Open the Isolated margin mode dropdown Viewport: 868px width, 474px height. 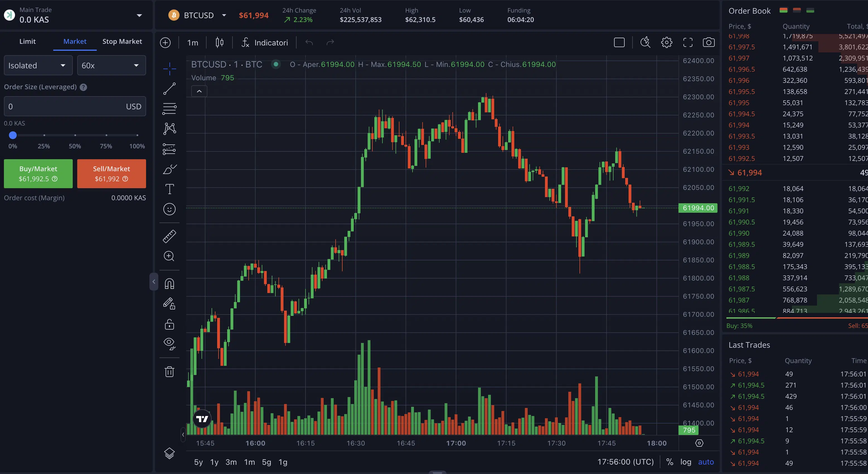click(x=38, y=66)
